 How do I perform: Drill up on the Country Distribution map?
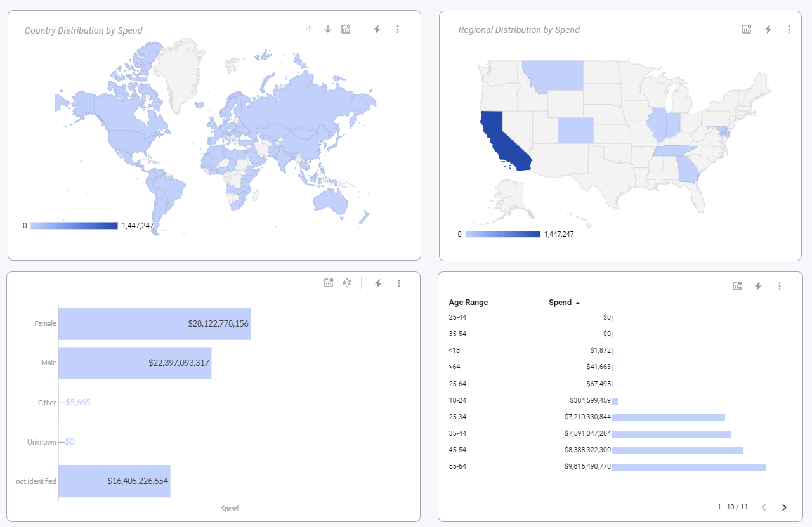(310, 29)
